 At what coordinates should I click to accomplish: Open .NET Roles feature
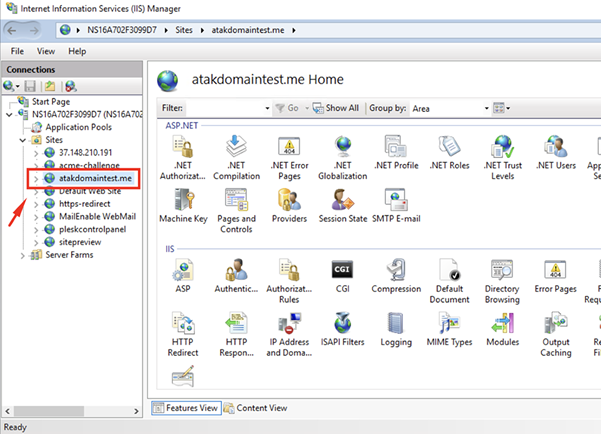[x=450, y=153]
